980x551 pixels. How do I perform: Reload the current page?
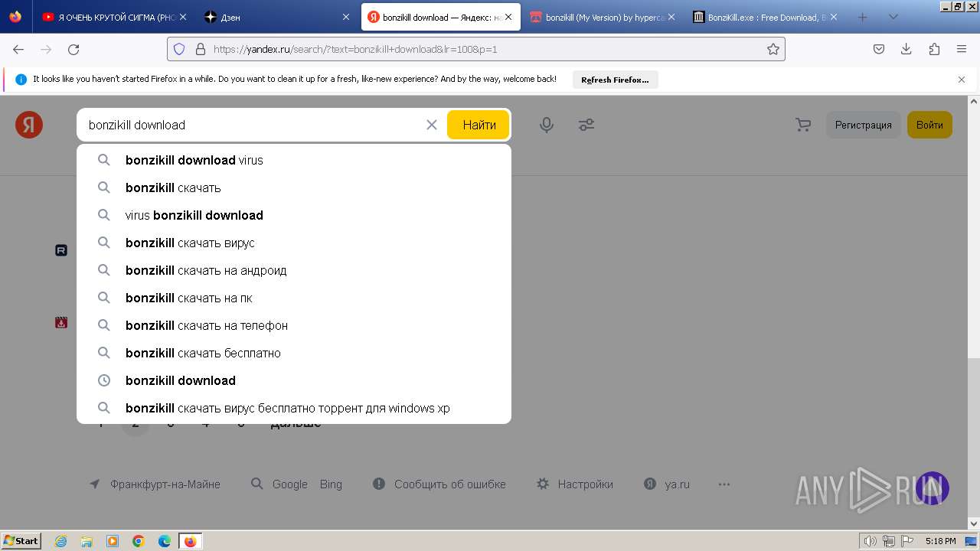tap(73, 49)
